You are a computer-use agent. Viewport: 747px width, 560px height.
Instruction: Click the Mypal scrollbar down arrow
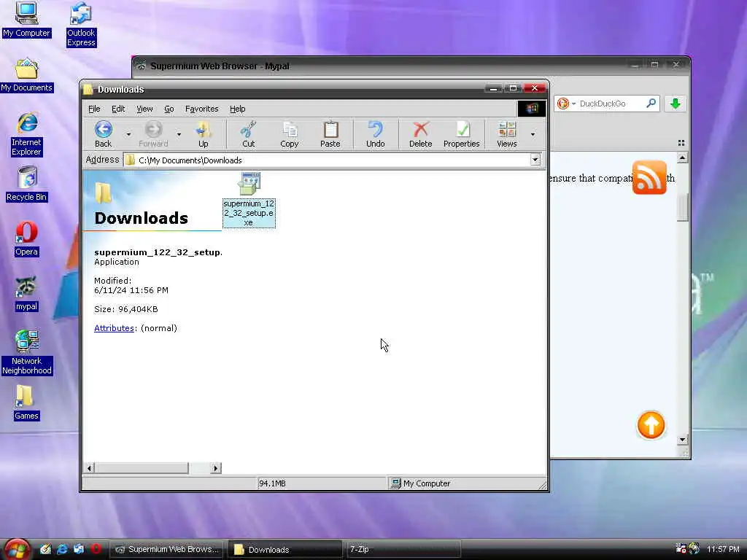[x=682, y=440]
